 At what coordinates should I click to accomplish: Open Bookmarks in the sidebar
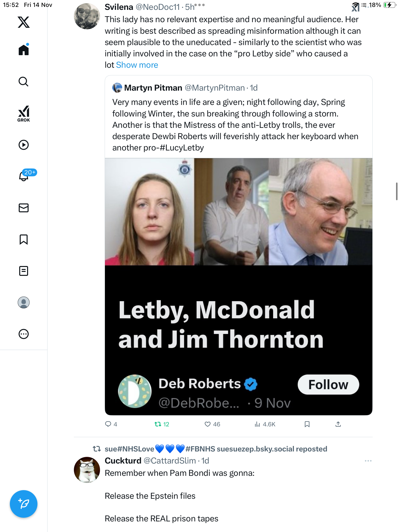point(24,239)
